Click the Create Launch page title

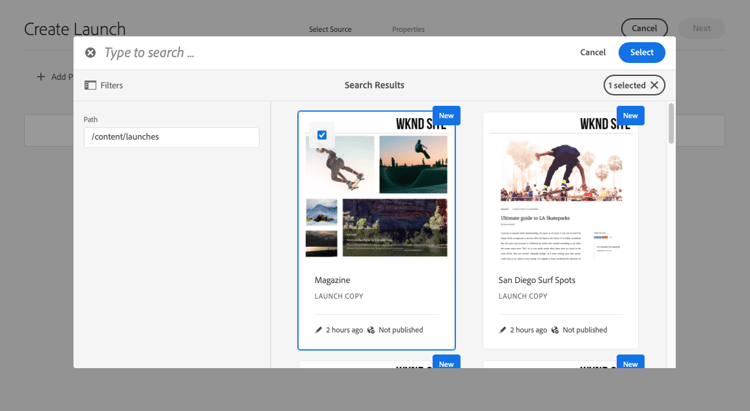tap(75, 29)
